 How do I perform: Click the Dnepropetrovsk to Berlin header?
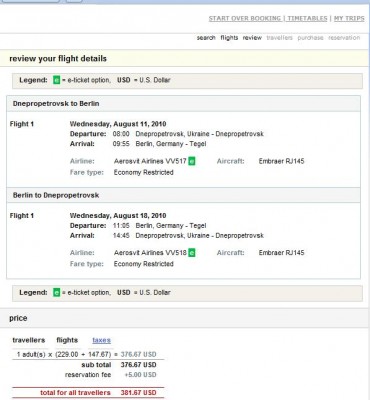point(56,104)
